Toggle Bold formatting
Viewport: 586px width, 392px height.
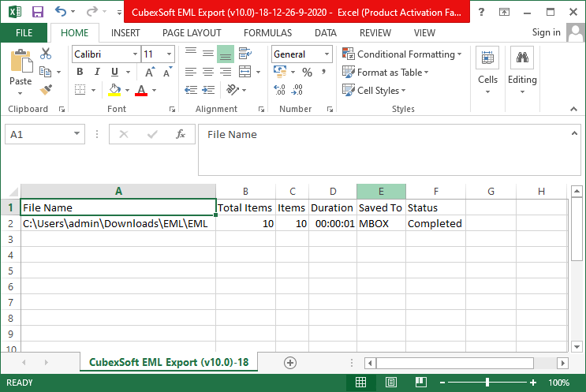click(80, 73)
